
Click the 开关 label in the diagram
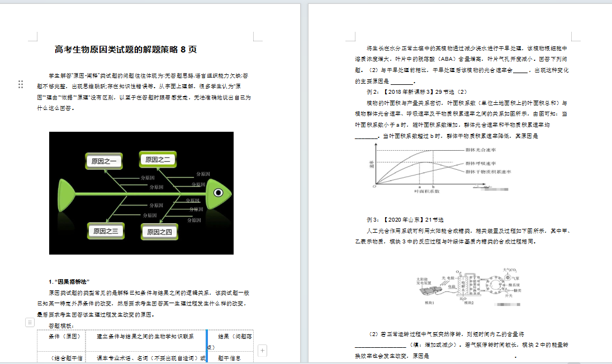point(509,295)
